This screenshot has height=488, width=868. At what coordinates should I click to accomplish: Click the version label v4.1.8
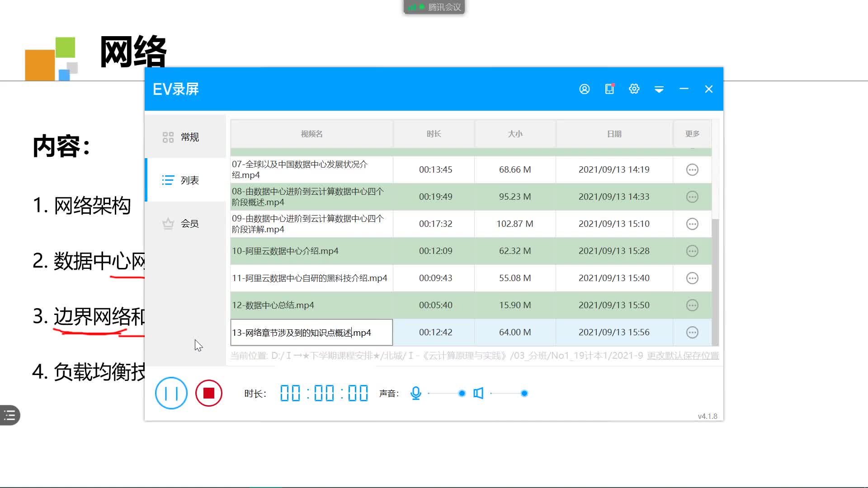click(708, 416)
